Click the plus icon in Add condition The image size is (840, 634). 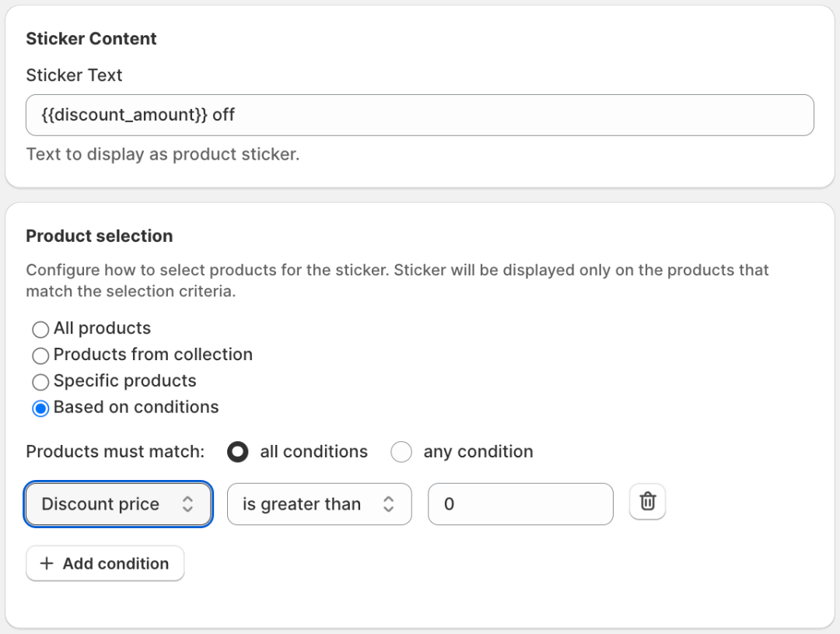point(47,564)
